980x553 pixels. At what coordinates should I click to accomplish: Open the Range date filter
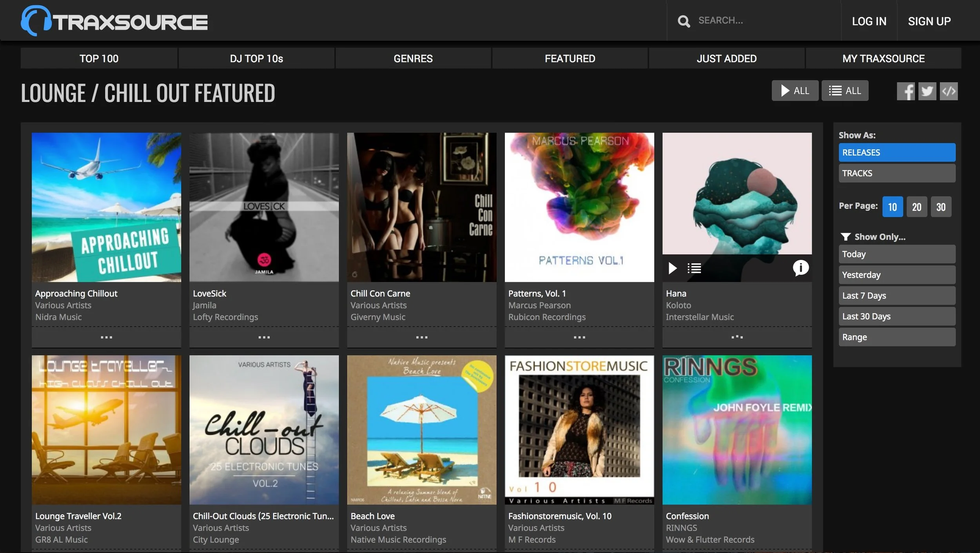pos(897,337)
